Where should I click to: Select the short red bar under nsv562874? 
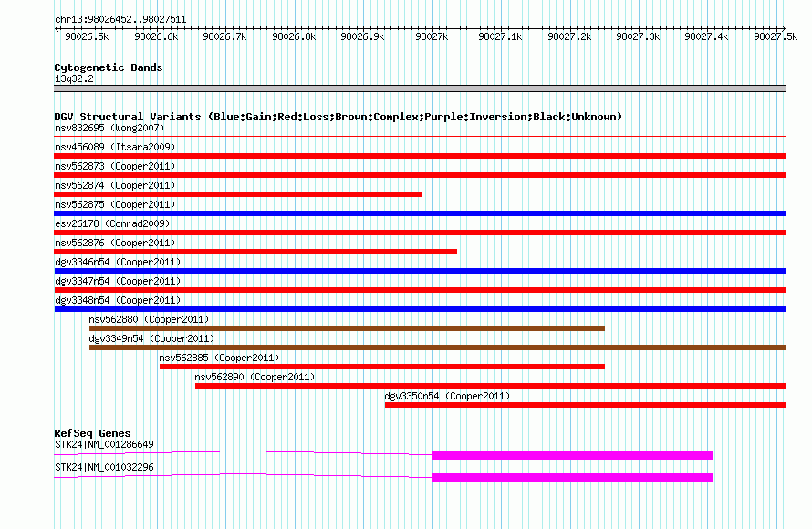(x=238, y=194)
